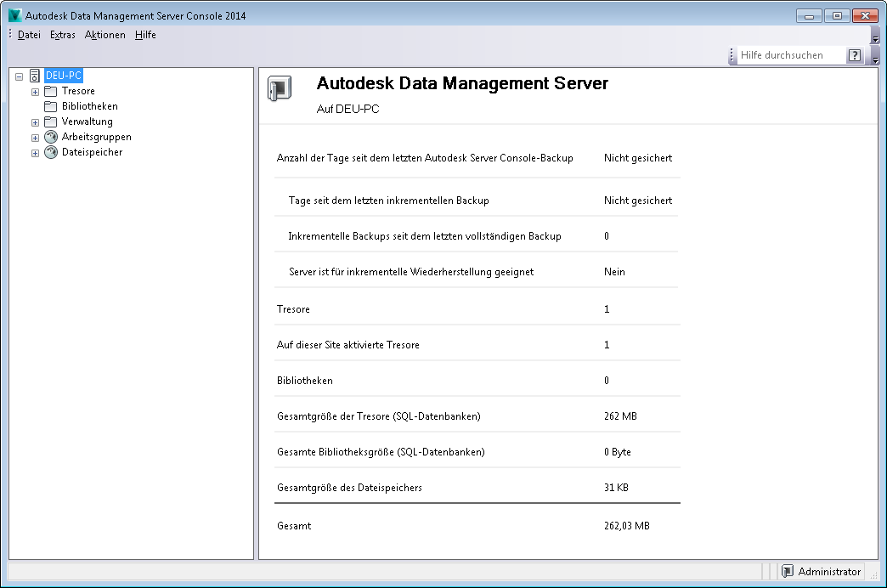Select the DEU-PC tree item
887x588 pixels.
(64, 76)
